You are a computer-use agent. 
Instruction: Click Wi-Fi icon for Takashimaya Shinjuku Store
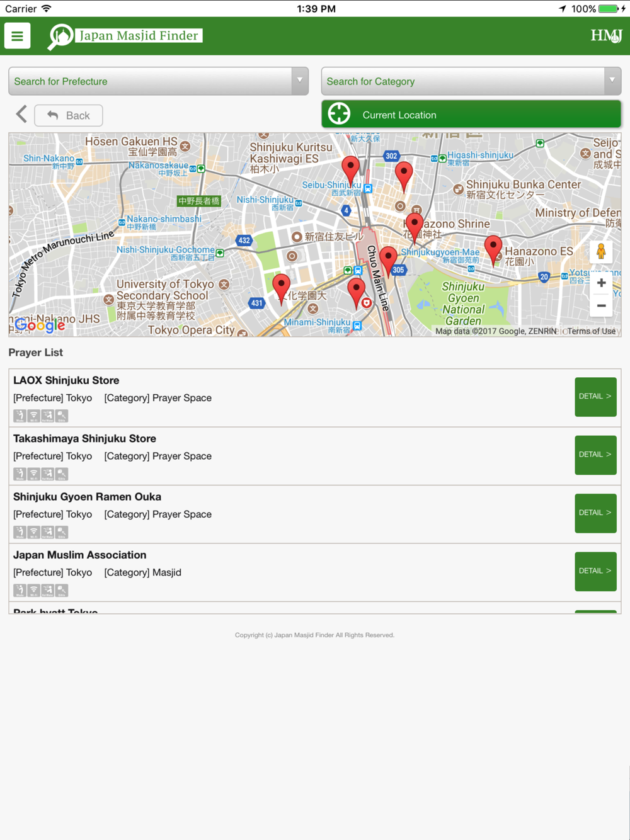click(34, 474)
